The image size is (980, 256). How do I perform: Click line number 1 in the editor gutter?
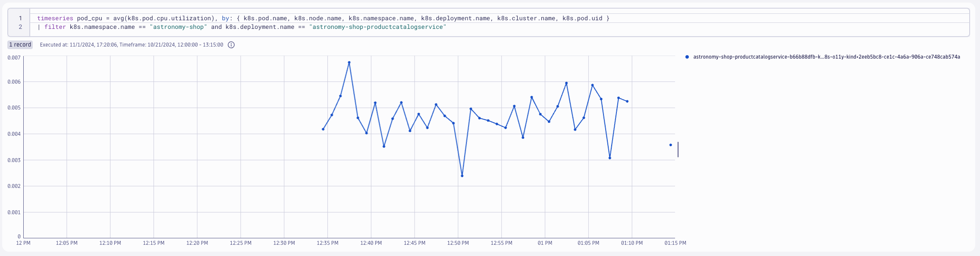[20, 18]
